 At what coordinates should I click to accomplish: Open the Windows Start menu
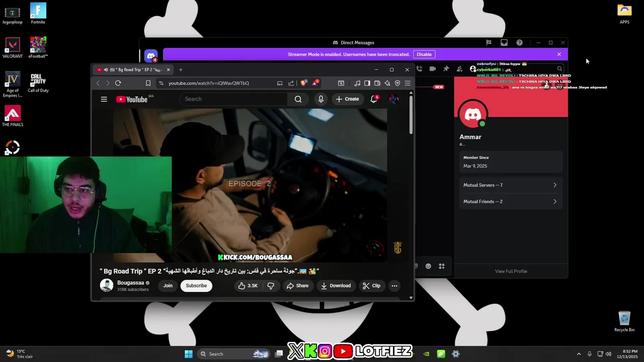[x=189, y=354]
